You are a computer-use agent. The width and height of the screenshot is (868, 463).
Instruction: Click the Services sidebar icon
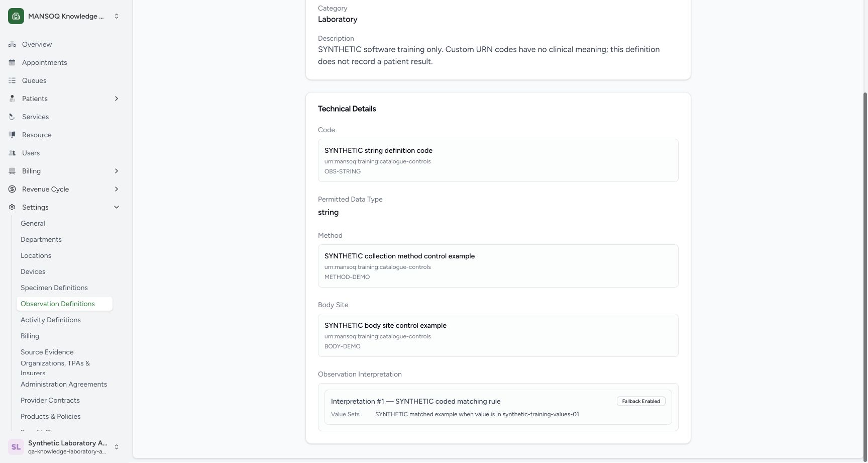(12, 117)
